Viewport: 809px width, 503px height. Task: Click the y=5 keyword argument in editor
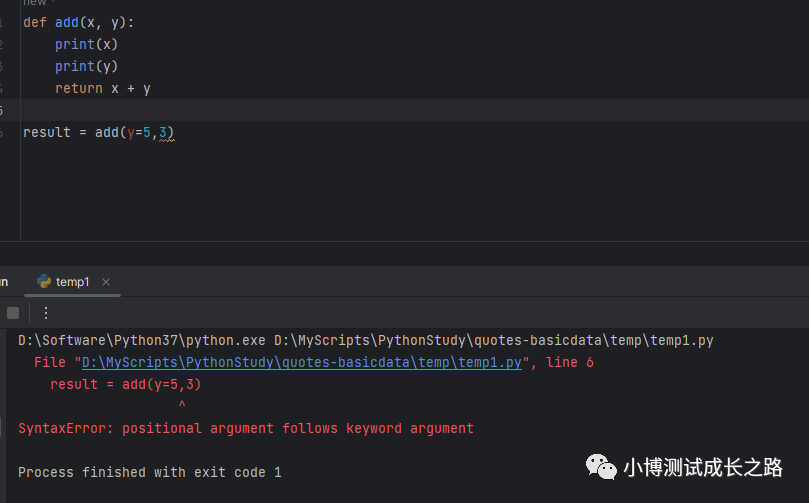(x=138, y=132)
